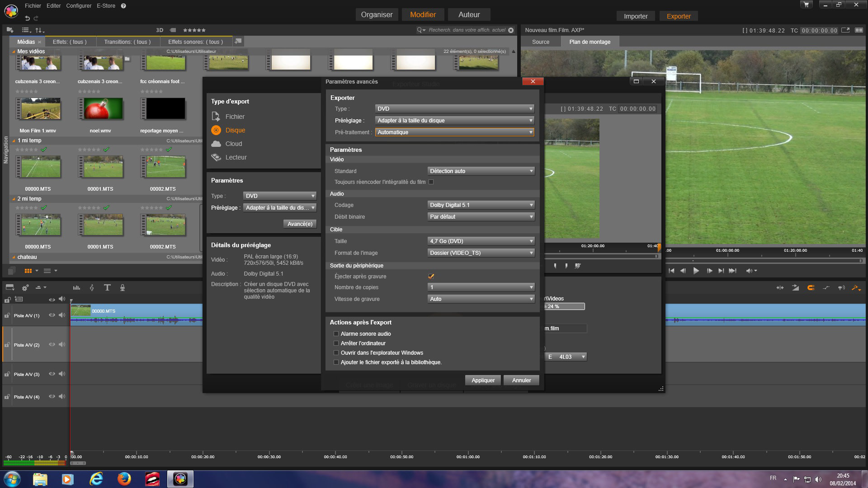Click the Appliquer button
This screenshot has height=488, width=868.
point(483,380)
